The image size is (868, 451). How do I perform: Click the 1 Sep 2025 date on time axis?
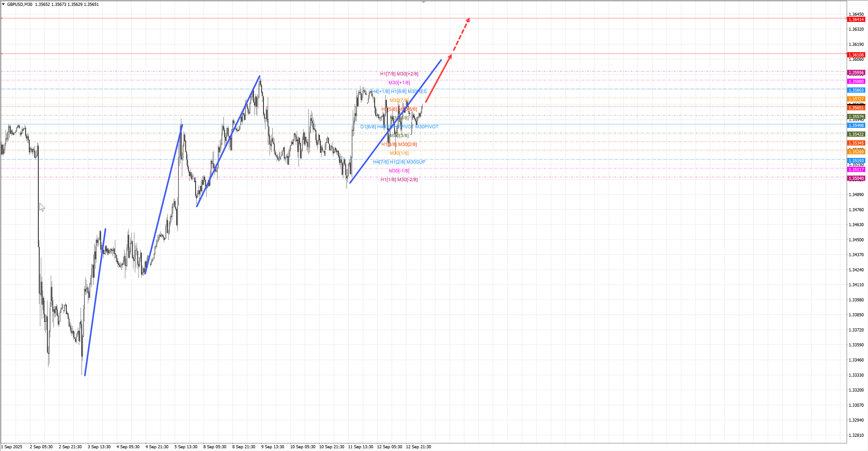pyautogui.click(x=12, y=447)
